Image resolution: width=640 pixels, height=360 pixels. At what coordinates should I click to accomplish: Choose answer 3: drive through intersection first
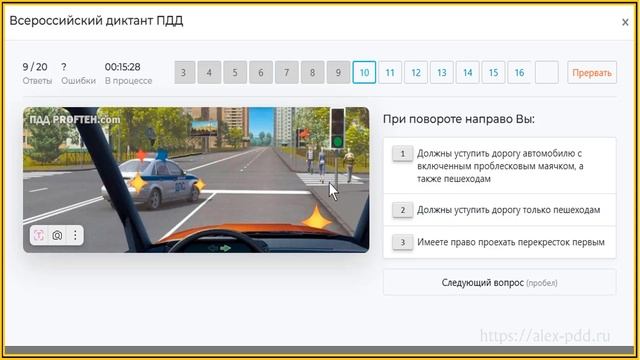click(x=500, y=242)
